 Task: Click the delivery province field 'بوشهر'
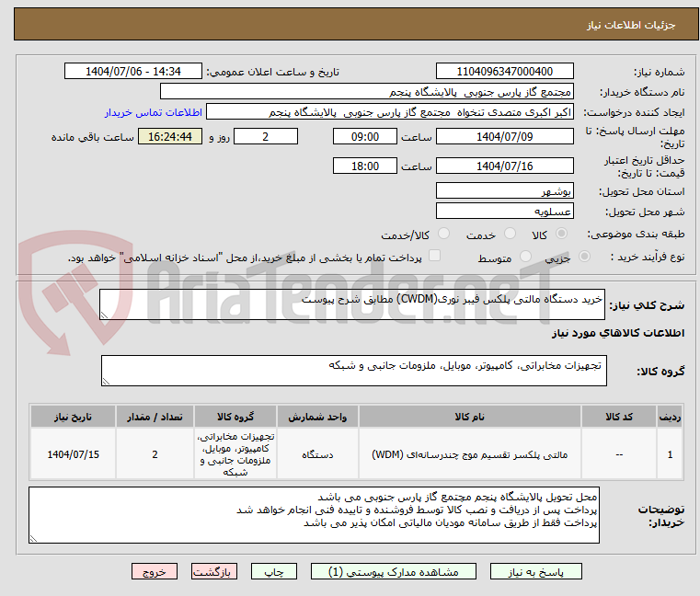tap(504, 191)
